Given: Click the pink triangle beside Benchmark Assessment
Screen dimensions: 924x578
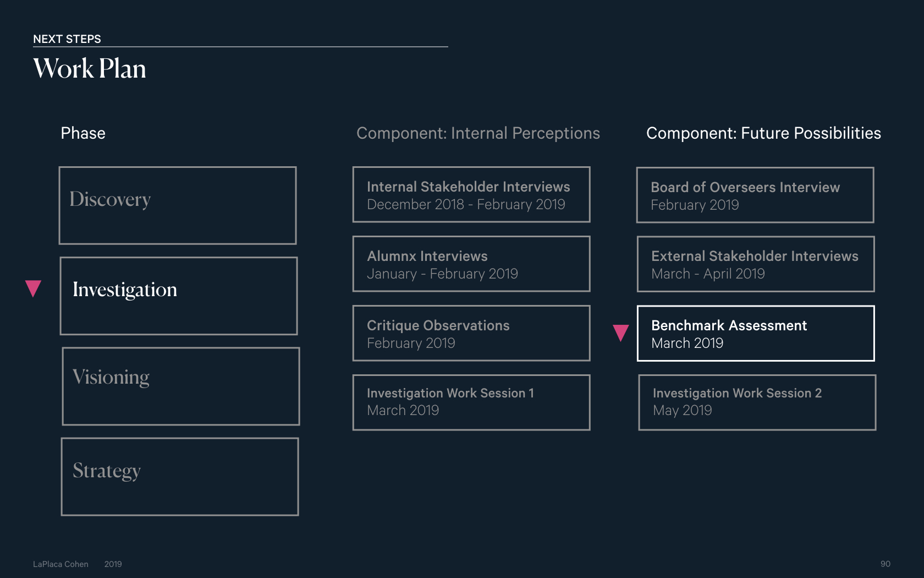Looking at the screenshot, I should [621, 332].
